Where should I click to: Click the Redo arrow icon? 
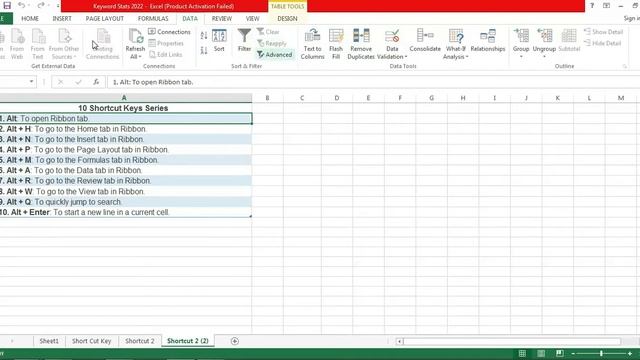[x=40, y=5]
